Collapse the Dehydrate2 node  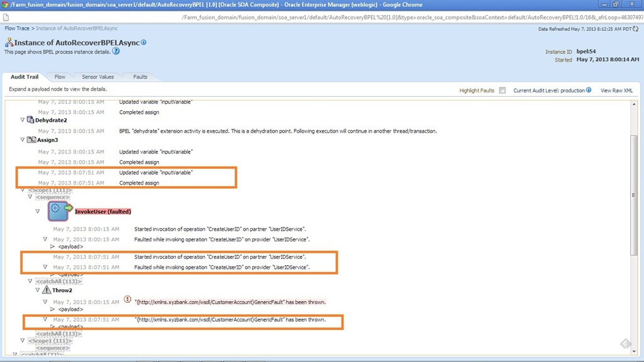tap(23, 120)
